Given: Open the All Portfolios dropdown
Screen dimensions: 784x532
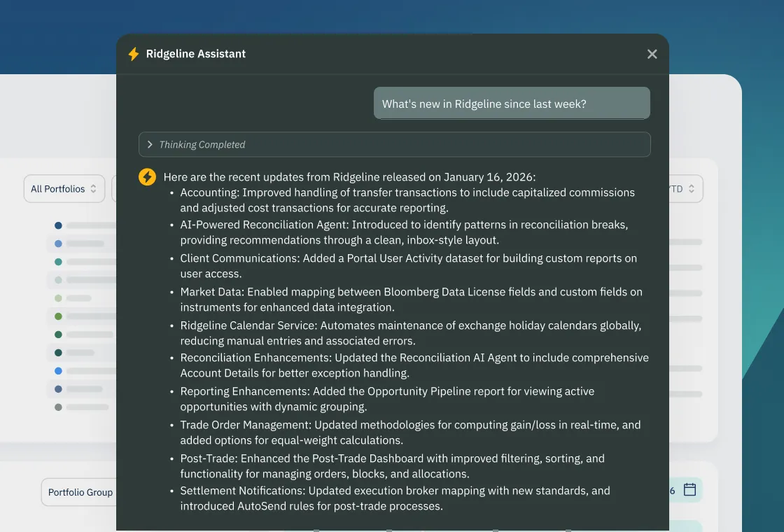Looking at the screenshot, I should [x=64, y=189].
